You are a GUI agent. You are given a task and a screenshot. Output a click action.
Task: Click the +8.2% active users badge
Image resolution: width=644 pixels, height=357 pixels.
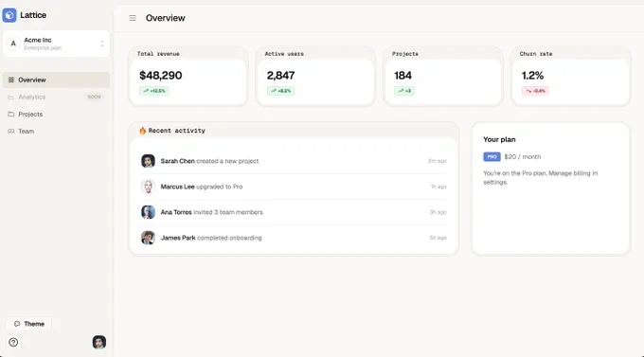[280, 91]
